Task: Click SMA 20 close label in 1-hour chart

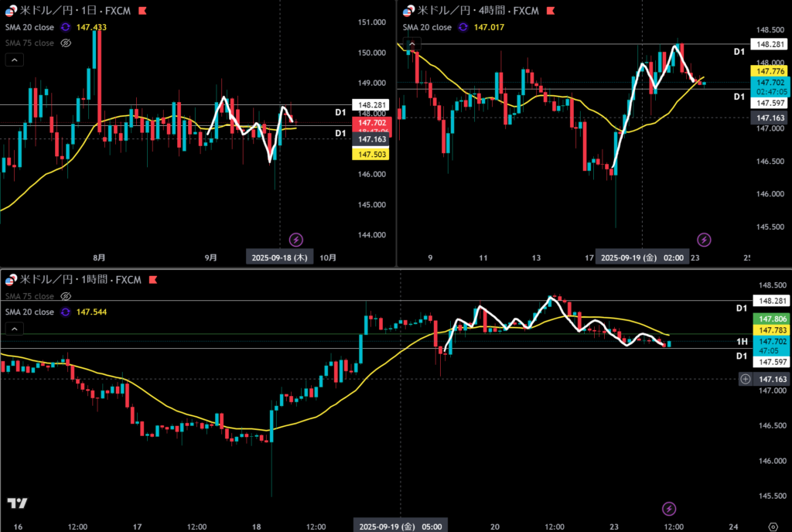Action: [x=29, y=312]
